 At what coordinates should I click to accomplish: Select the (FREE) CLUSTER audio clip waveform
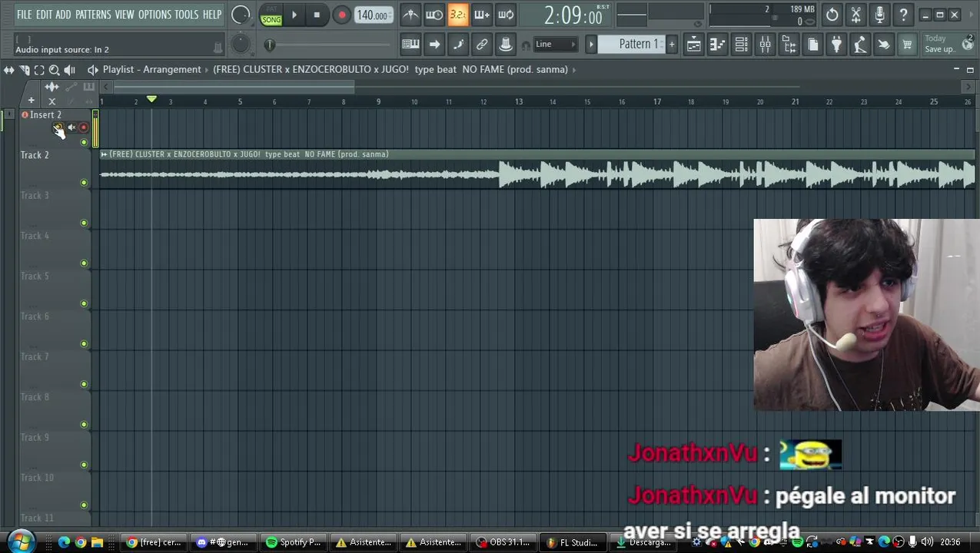[x=537, y=174]
